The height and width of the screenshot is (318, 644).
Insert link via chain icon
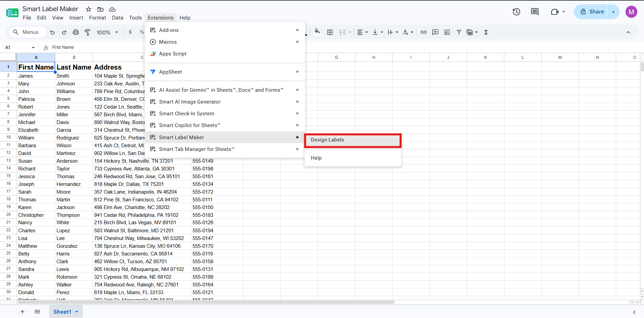tap(424, 32)
